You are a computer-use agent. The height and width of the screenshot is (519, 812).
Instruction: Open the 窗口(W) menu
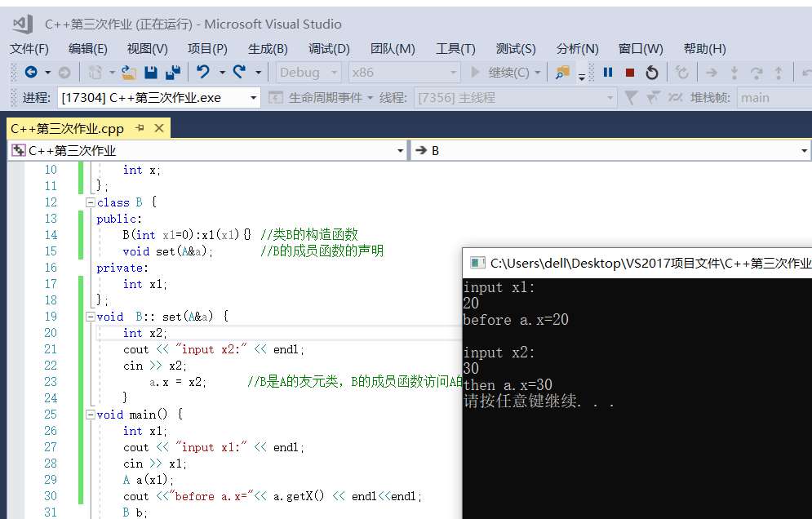click(x=641, y=49)
